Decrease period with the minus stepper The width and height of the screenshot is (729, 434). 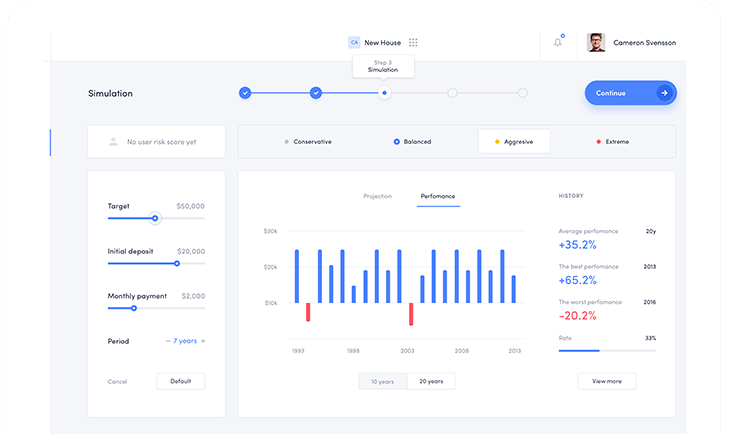click(x=168, y=341)
